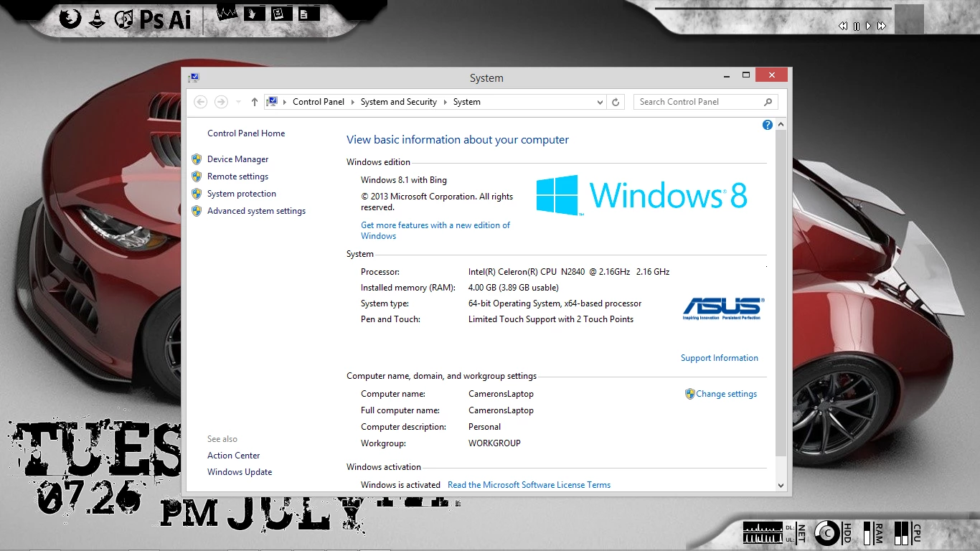
Task: Open Remote settings
Action: click(x=237, y=176)
